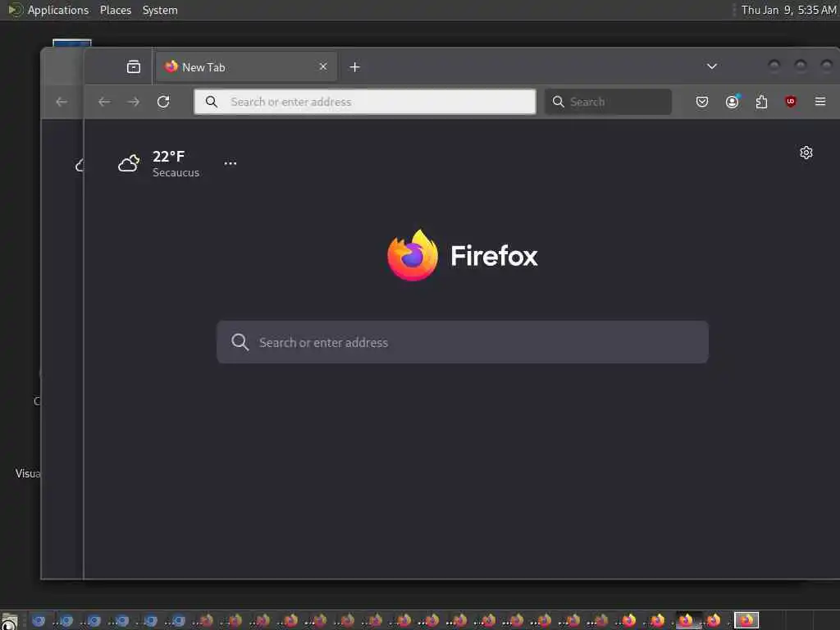Image resolution: width=840 pixels, height=630 pixels.
Task: Click the large page-center search box
Action: 463,342
